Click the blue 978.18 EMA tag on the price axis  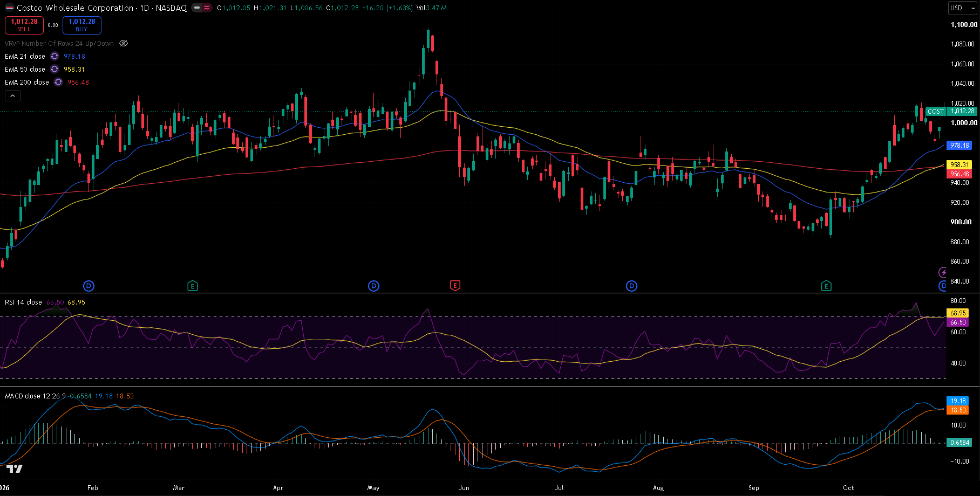coord(959,146)
